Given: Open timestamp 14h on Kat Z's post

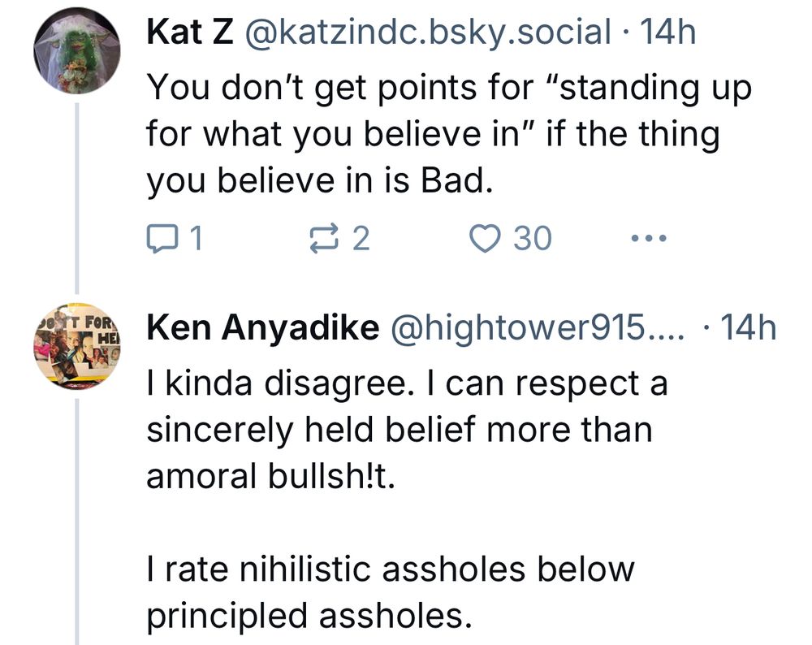Looking at the screenshot, I should tap(667, 32).
